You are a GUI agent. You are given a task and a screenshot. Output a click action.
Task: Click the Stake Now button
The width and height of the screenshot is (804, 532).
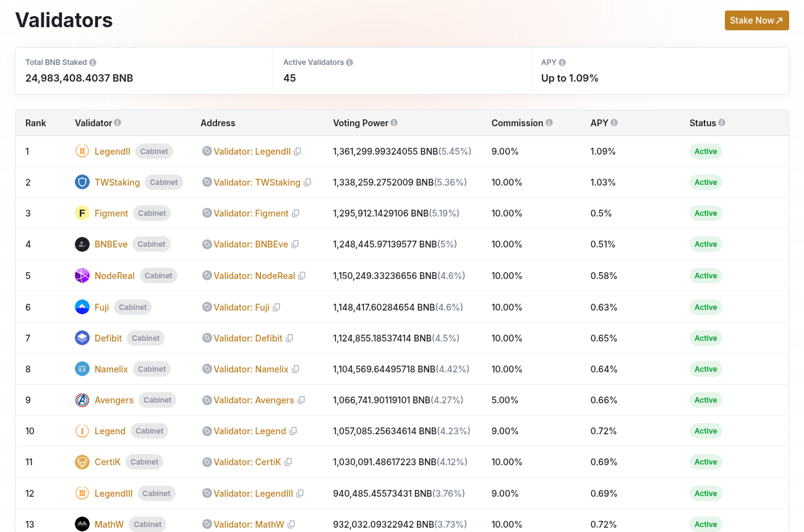click(x=757, y=20)
